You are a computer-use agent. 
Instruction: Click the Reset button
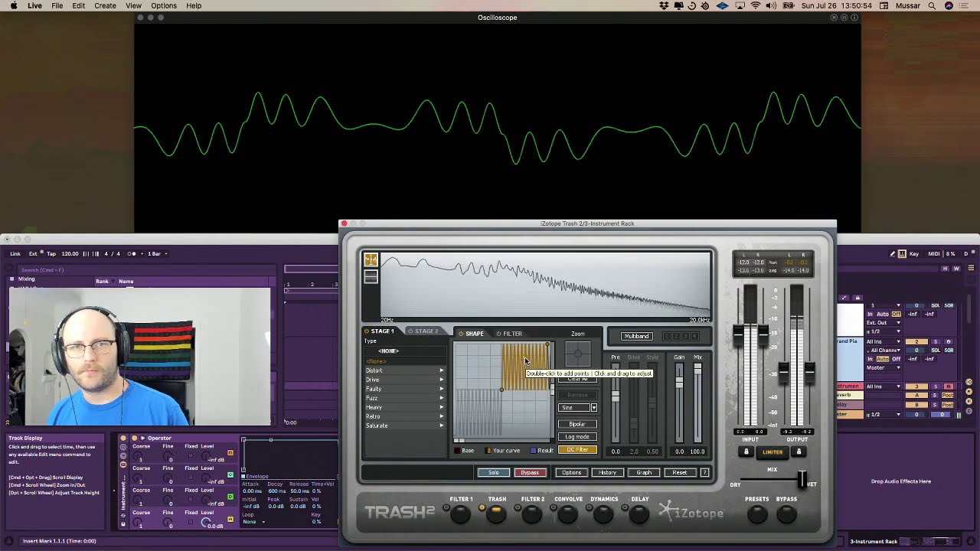680,473
